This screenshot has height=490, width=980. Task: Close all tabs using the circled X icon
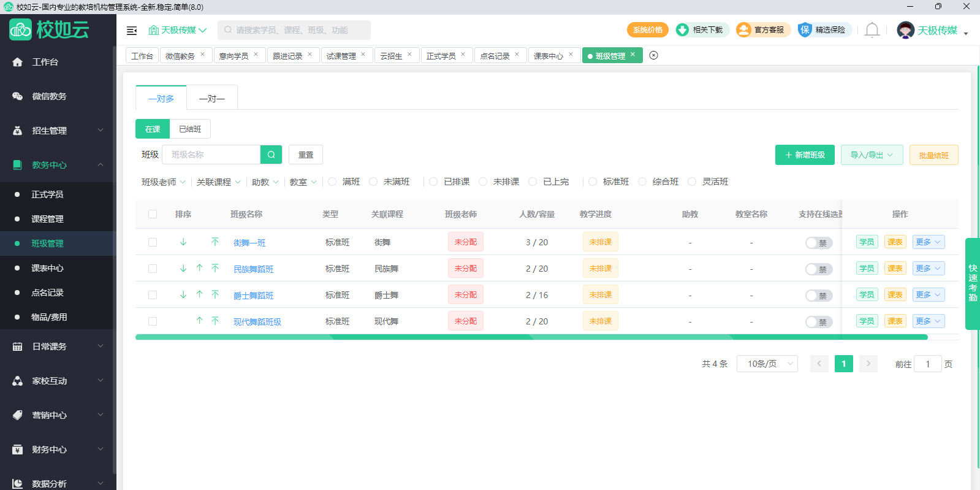pos(653,55)
